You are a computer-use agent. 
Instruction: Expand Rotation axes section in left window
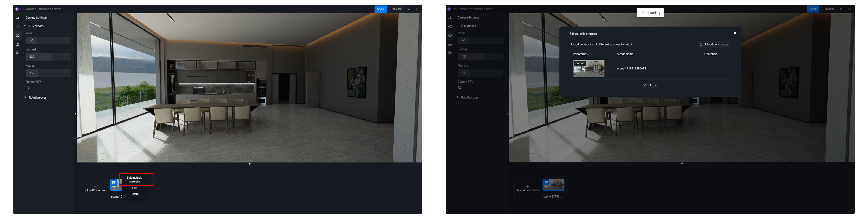25,97
